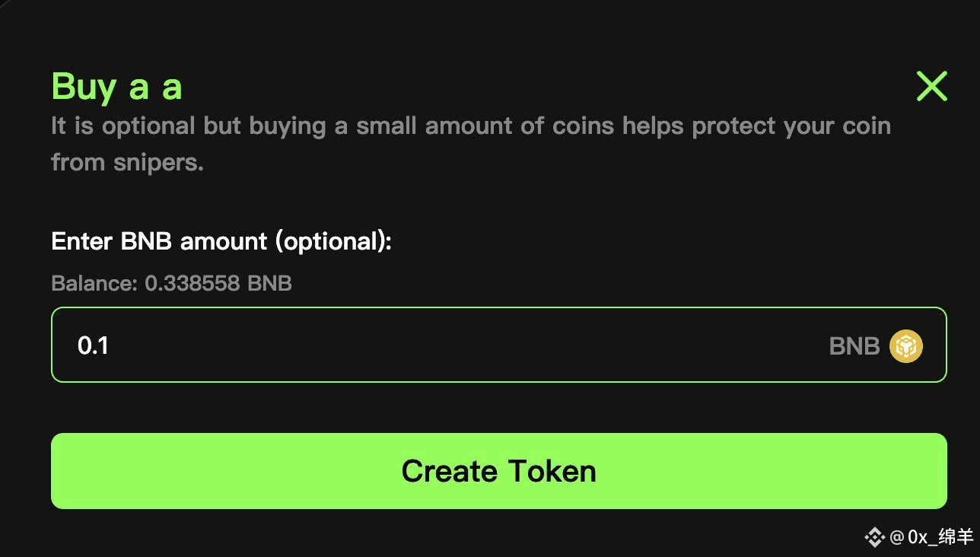Click the 0.338558 balance number
Image resolution: width=980 pixels, height=557 pixels.
[193, 284]
